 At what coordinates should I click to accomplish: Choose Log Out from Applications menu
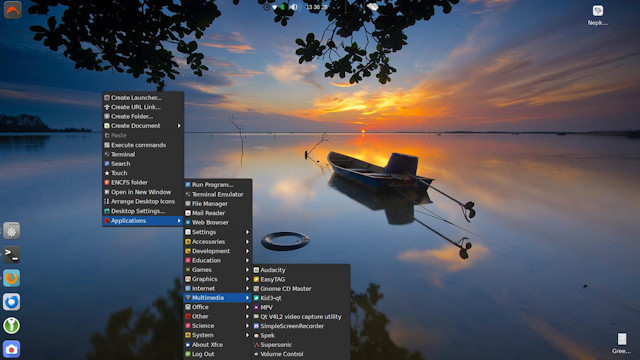point(218,354)
